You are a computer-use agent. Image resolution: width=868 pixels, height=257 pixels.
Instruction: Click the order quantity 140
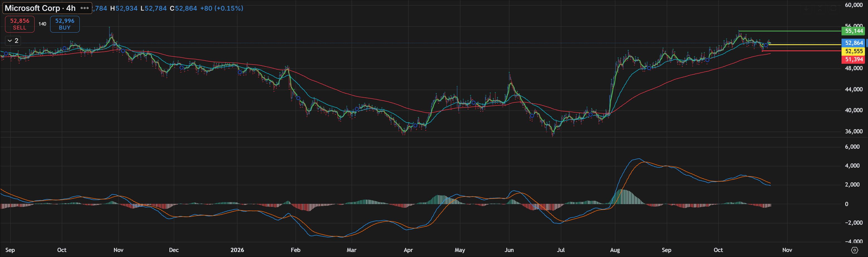(x=42, y=24)
